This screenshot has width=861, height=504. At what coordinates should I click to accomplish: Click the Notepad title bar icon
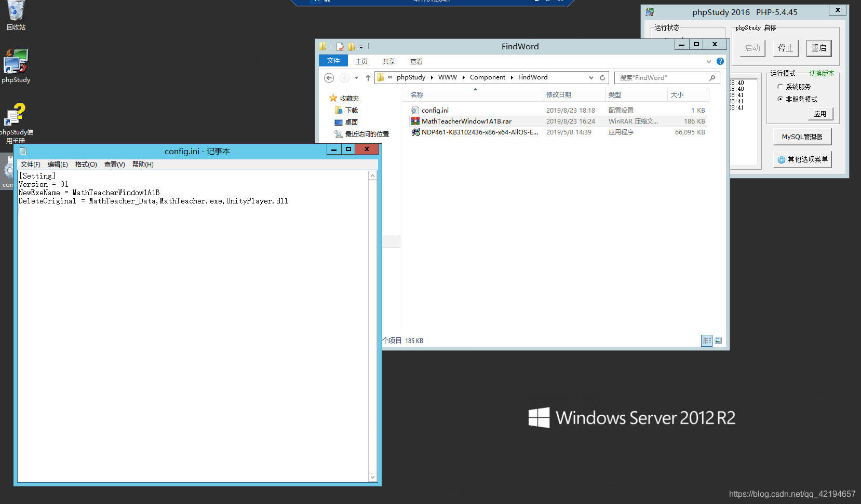pyautogui.click(x=23, y=151)
